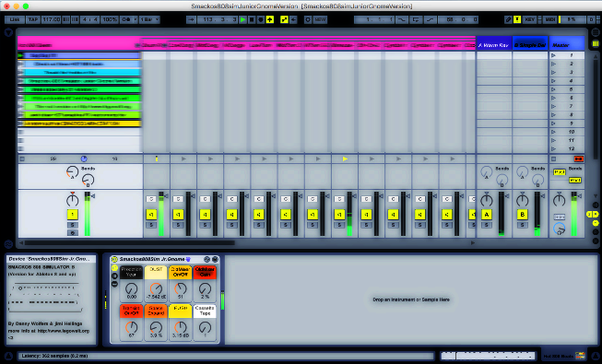The height and width of the screenshot is (364, 602).
Task: Select the Master track header
Action: pyautogui.click(x=567, y=43)
